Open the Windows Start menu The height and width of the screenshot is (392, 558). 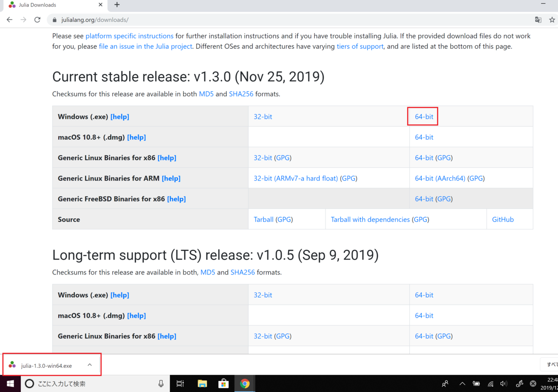click(10, 384)
